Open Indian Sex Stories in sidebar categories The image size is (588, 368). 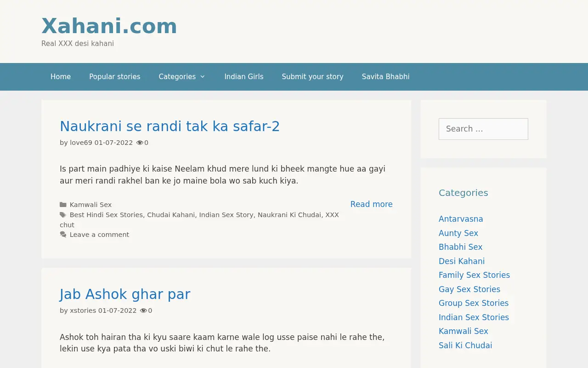tap(474, 317)
